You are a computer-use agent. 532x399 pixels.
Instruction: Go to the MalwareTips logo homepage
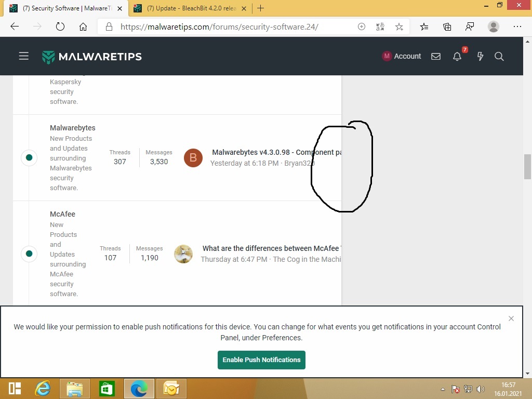pos(91,57)
